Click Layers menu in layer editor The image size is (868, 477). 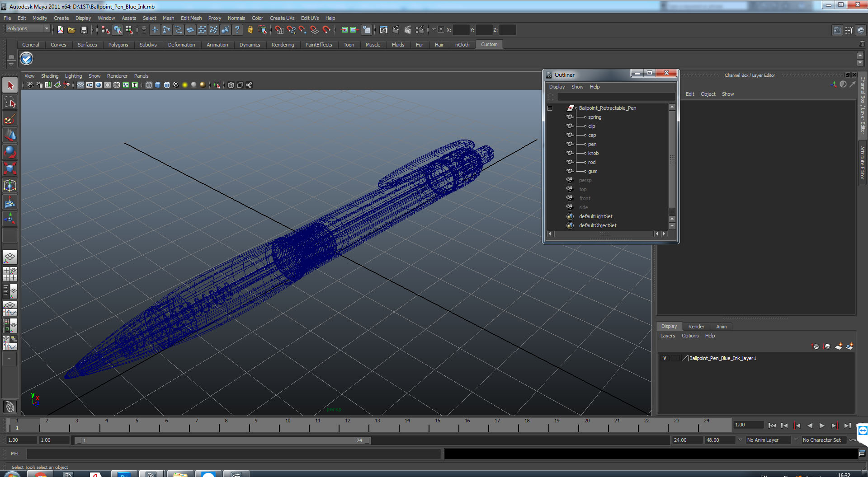click(x=668, y=336)
